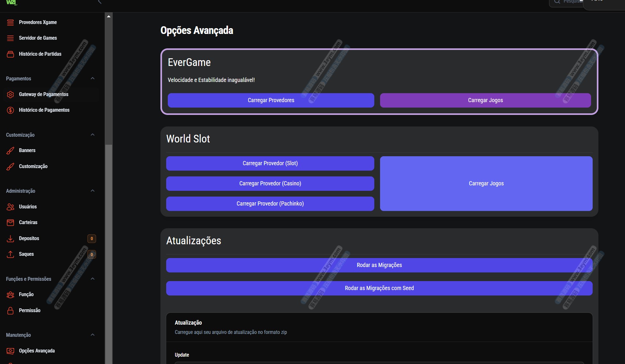Click the Carteiras wallet icon
The height and width of the screenshot is (364, 625).
[10, 222]
